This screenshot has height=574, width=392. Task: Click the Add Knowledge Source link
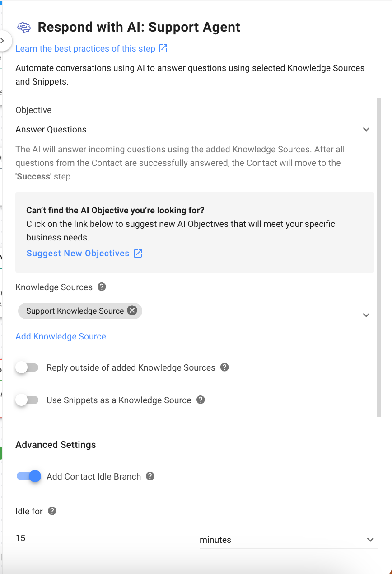[61, 336]
